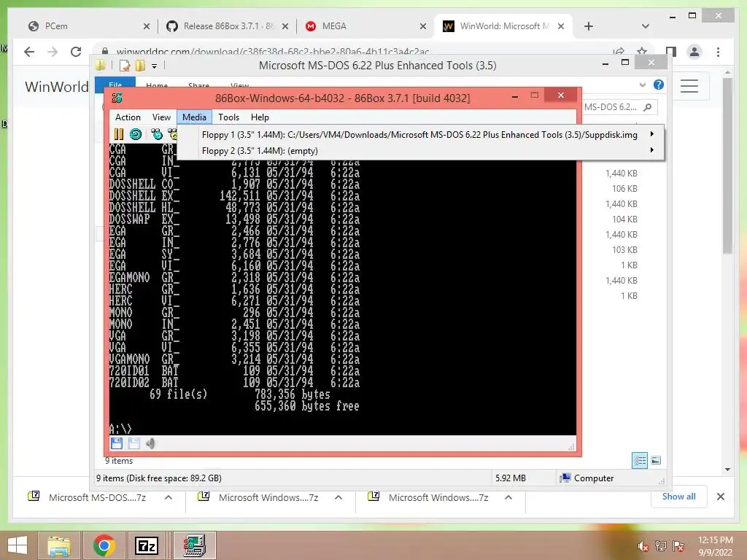Pause the 86Box emulation
This screenshot has width=747, height=560.
(x=119, y=135)
